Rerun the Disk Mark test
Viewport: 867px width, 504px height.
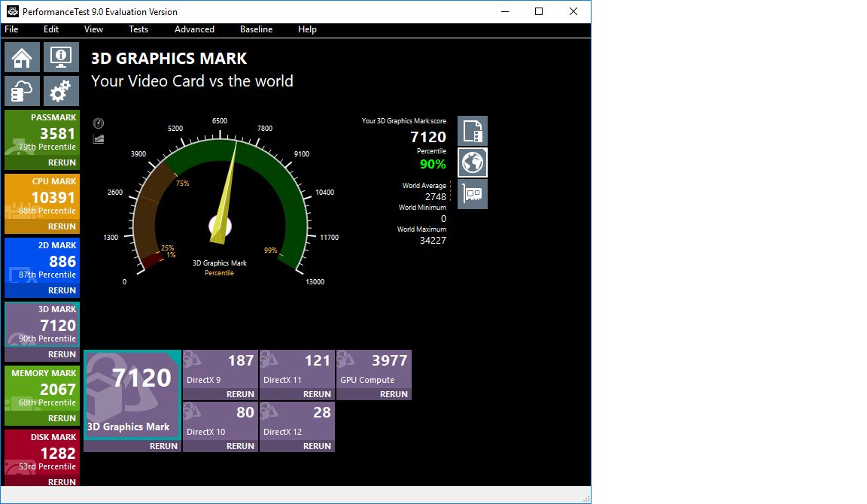[62, 482]
